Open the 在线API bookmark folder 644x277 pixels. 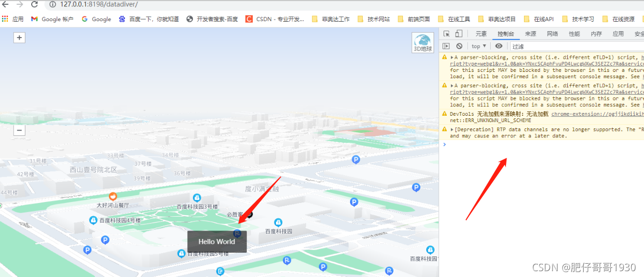pos(538,19)
